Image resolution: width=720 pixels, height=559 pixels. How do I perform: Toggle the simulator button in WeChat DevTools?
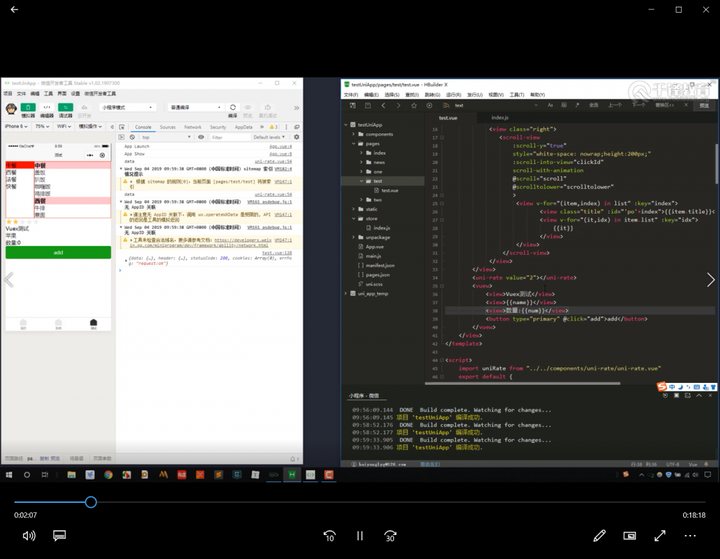click(28, 107)
